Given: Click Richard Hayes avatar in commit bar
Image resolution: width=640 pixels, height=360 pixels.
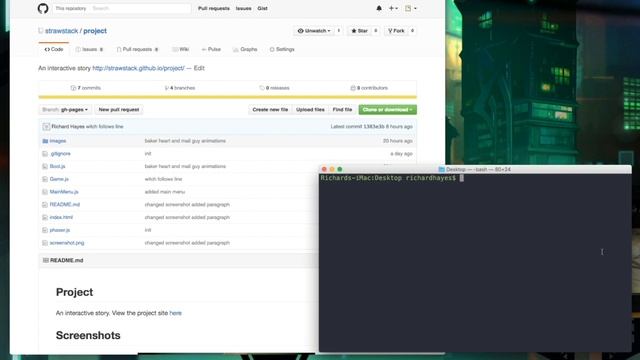Looking at the screenshot, I should [46, 127].
